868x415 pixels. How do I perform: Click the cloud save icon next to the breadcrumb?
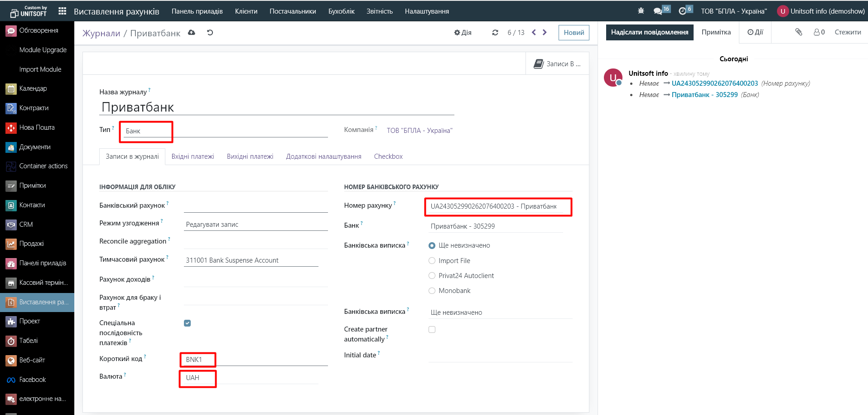click(x=192, y=33)
